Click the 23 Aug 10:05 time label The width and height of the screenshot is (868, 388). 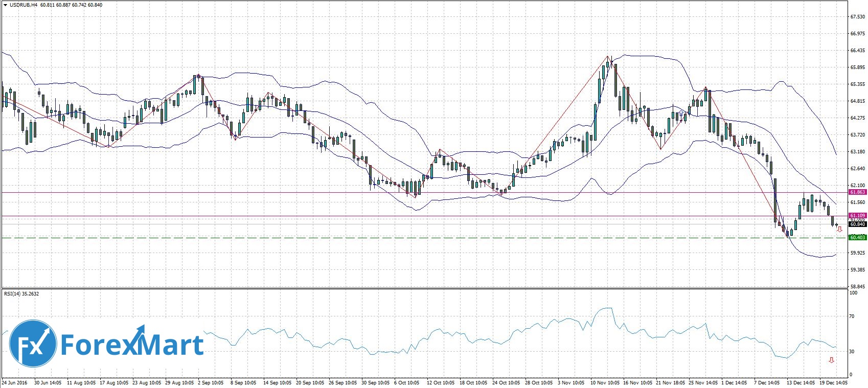click(x=147, y=382)
